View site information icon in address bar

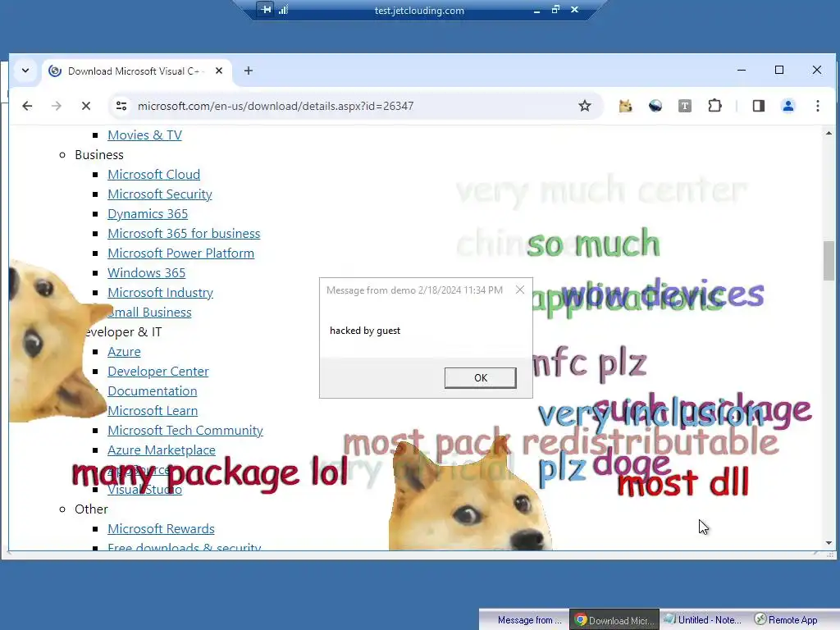pyautogui.click(x=121, y=106)
